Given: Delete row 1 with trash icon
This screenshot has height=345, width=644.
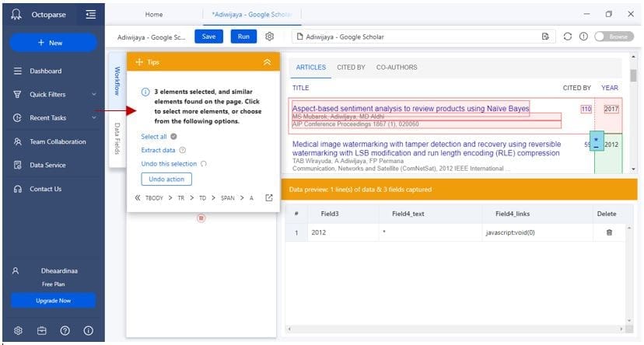Looking at the screenshot, I should 608,232.
